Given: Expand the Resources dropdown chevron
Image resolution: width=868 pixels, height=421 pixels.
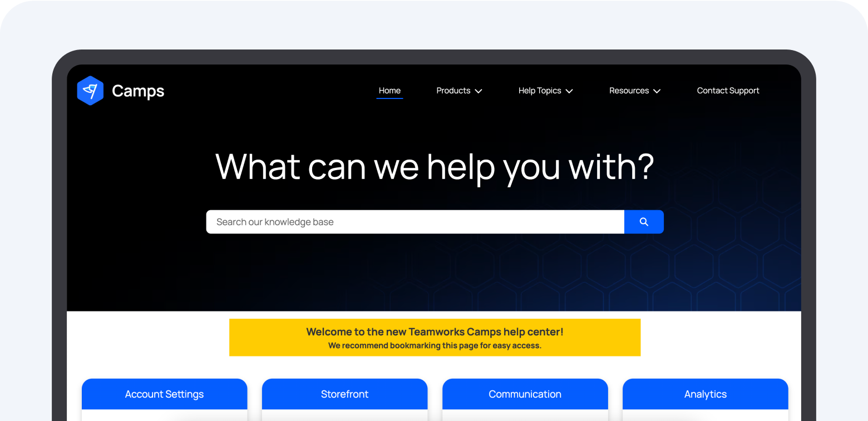Looking at the screenshot, I should tap(657, 91).
